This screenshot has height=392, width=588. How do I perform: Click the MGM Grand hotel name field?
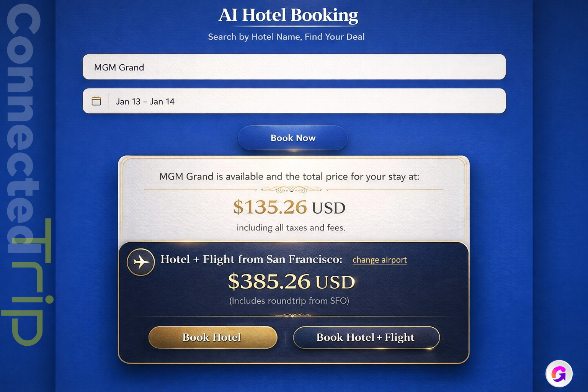294,67
